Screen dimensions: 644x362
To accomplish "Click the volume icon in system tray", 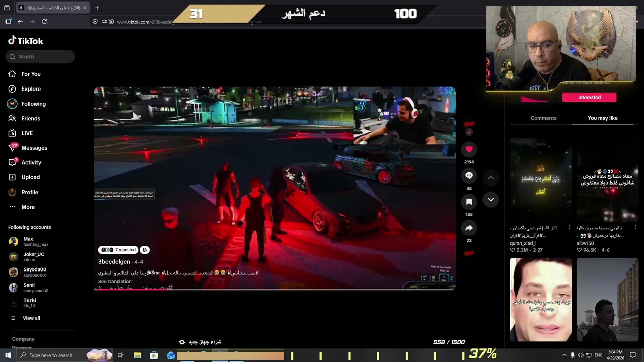I will [x=580, y=355].
